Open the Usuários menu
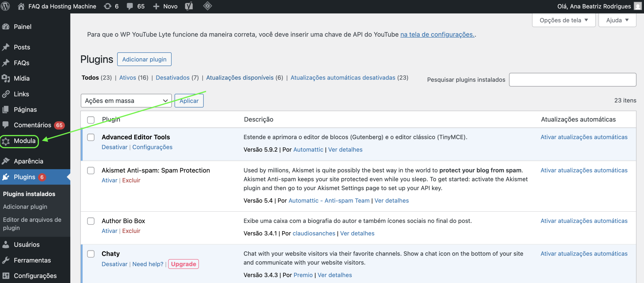Screen dimensions: 644x283 tap(27, 244)
